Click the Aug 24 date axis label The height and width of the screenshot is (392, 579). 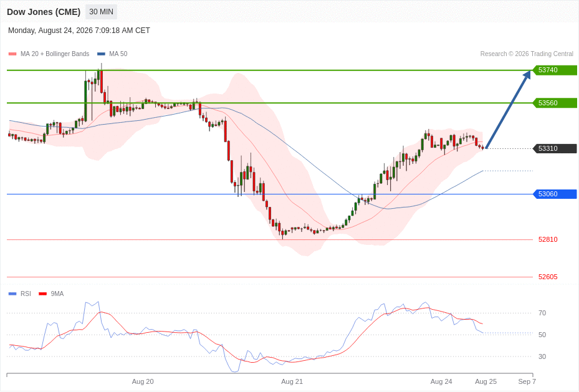pyautogui.click(x=441, y=381)
